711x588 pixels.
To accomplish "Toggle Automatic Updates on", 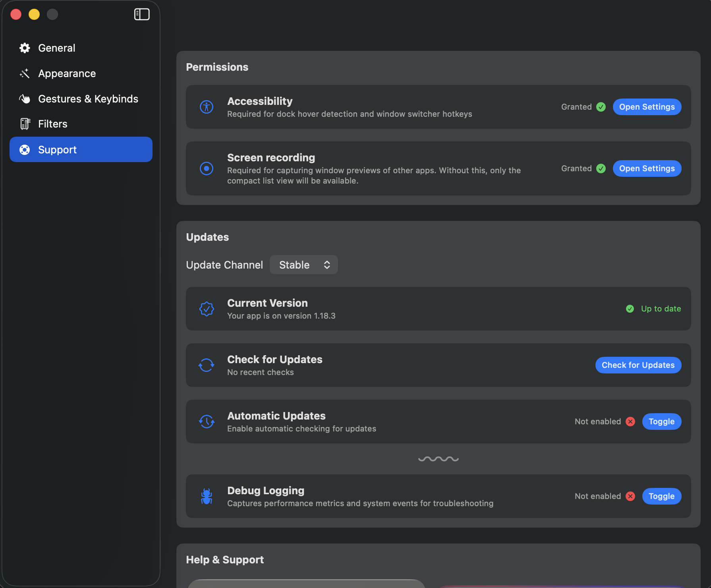I will point(662,422).
